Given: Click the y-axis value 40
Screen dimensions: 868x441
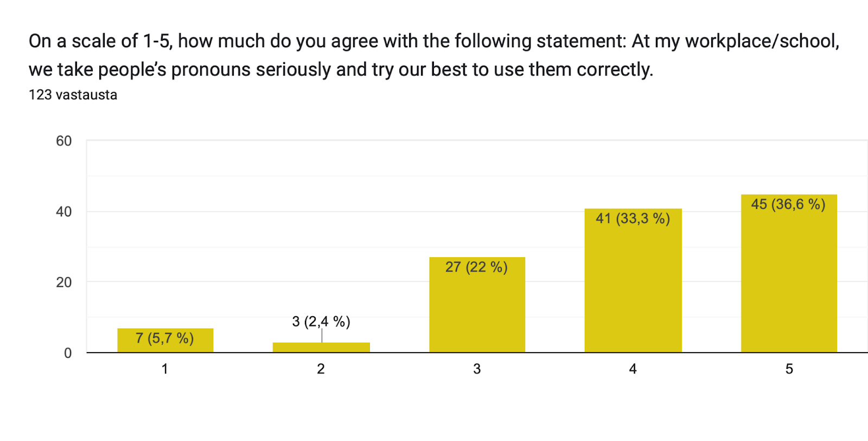Looking at the screenshot, I should click(64, 212).
